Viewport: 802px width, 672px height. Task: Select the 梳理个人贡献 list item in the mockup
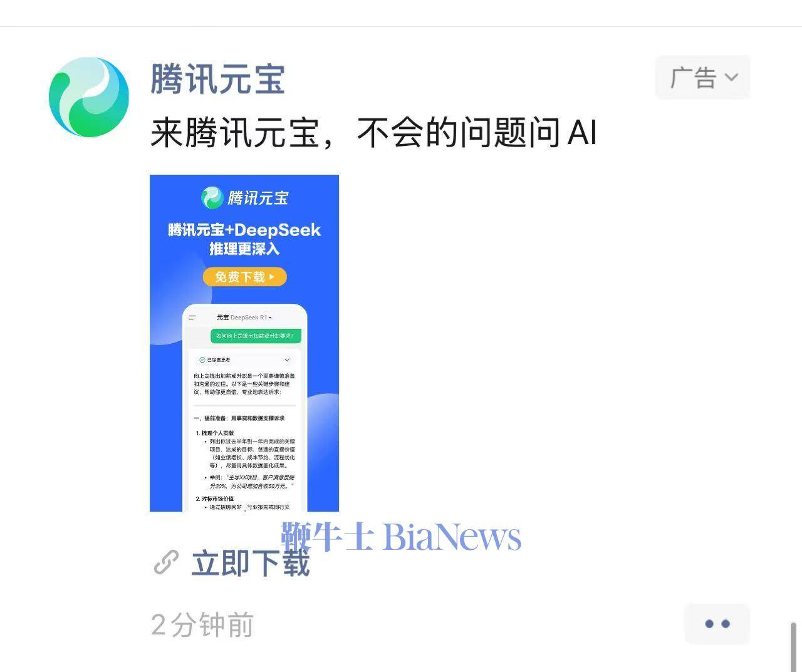tap(215, 433)
